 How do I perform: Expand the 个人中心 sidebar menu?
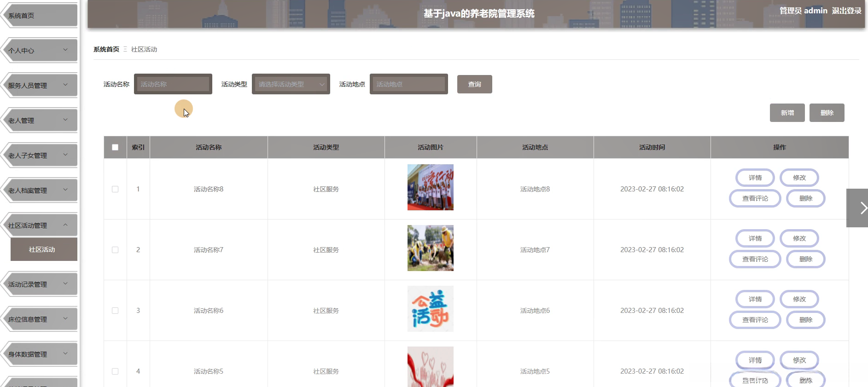(40, 51)
